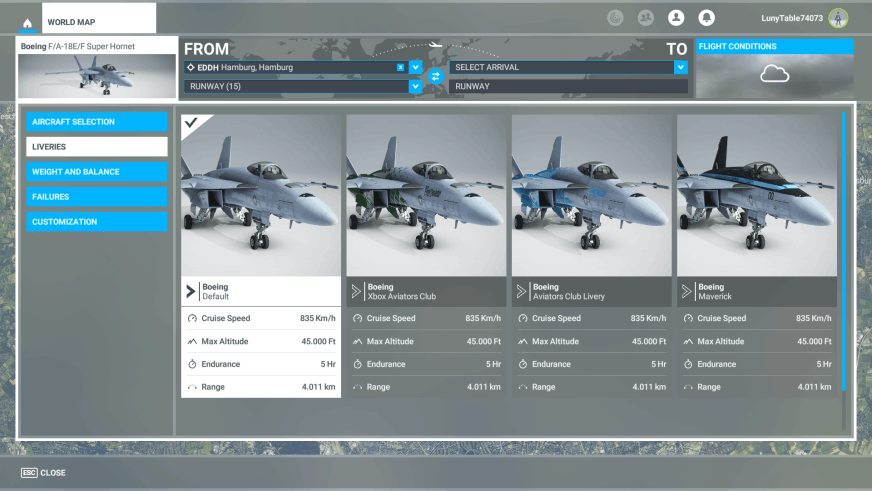Open the profile icon in top bar
Viewport: 872px width, 491px height.
pos(676,18)
